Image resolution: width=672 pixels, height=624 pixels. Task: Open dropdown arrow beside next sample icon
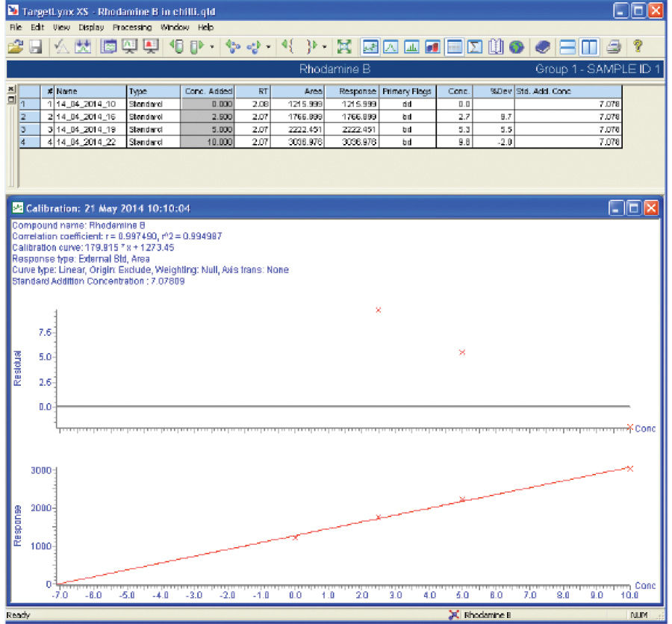pyautogui.click(x=212, y=46)
